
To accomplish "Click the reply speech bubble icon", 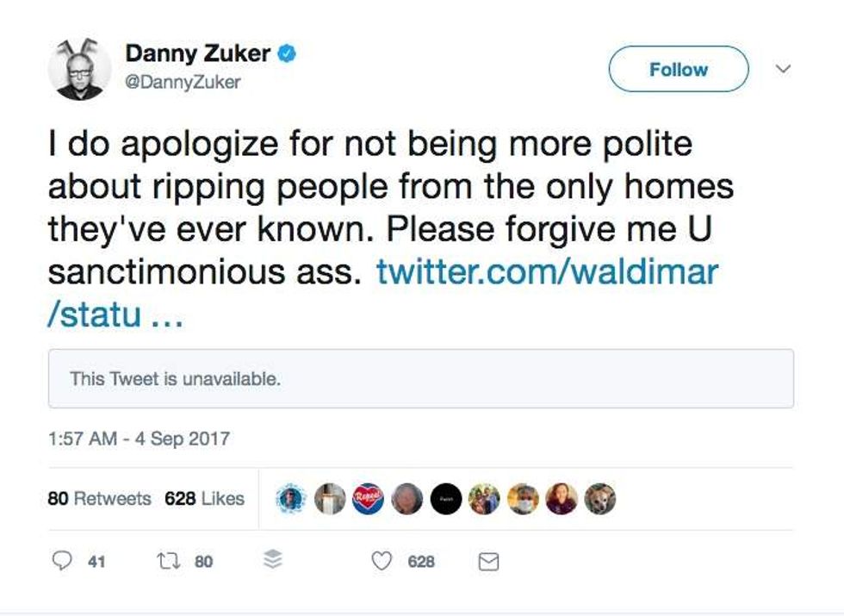I will pos(62,562).
